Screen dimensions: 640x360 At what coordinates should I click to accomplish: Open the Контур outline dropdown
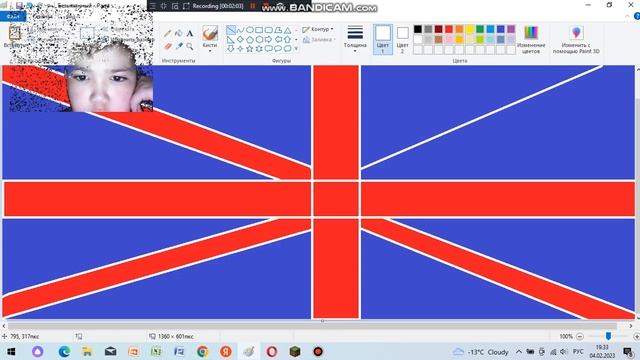point(318,29)
